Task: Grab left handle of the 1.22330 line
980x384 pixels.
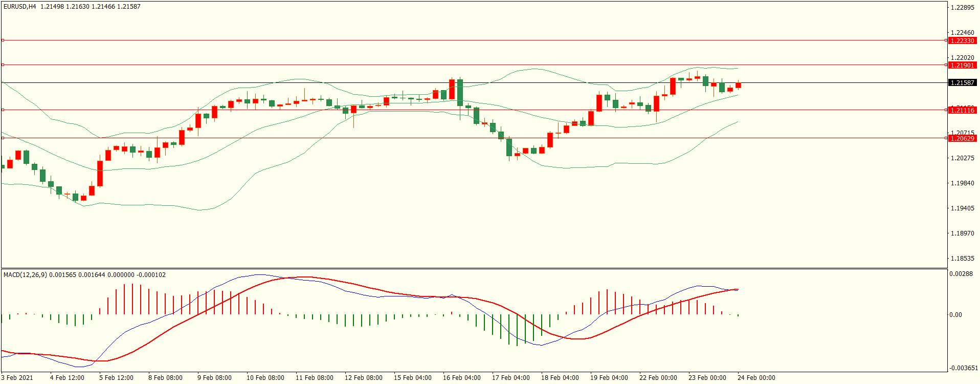Action: coord(3,40)
